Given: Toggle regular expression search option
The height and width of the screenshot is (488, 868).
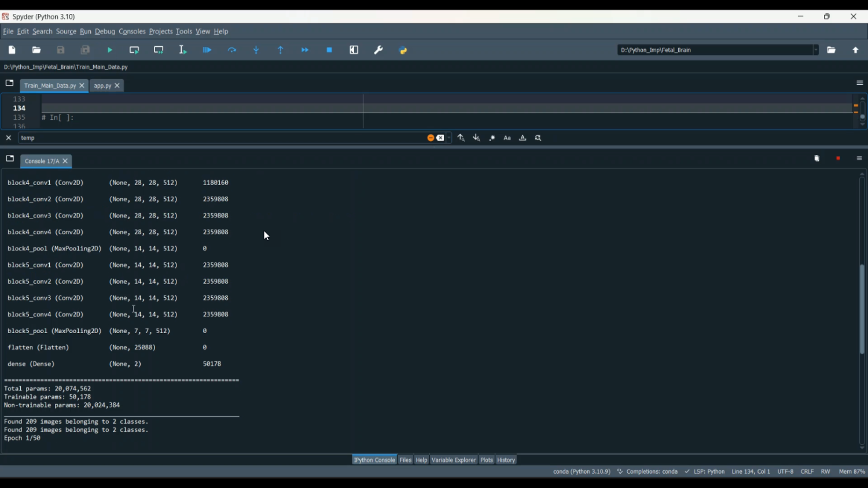Looking at the screenshot, I should [x=492, y=138].
